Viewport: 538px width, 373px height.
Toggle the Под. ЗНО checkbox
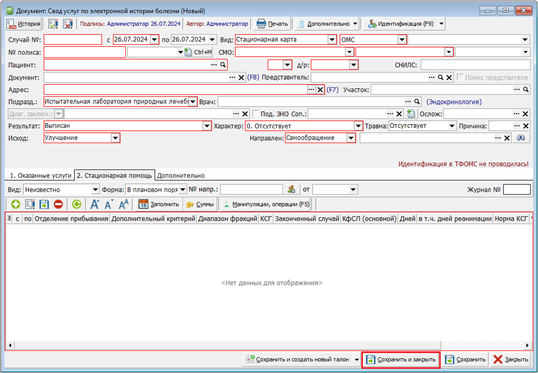point(255,114)
